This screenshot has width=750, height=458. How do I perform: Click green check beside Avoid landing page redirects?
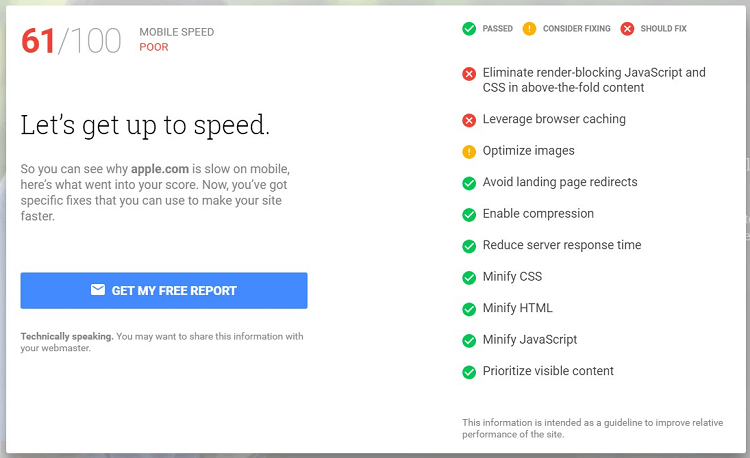point(469,183)
